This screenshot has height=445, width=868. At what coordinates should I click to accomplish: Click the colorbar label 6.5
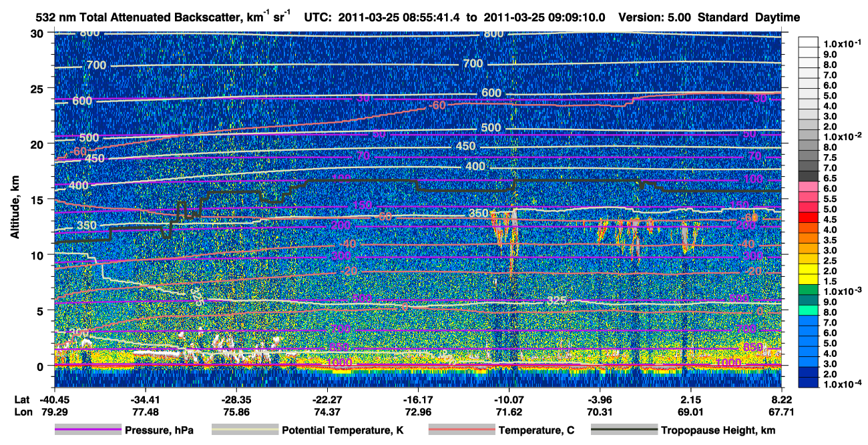coord(829,178)
